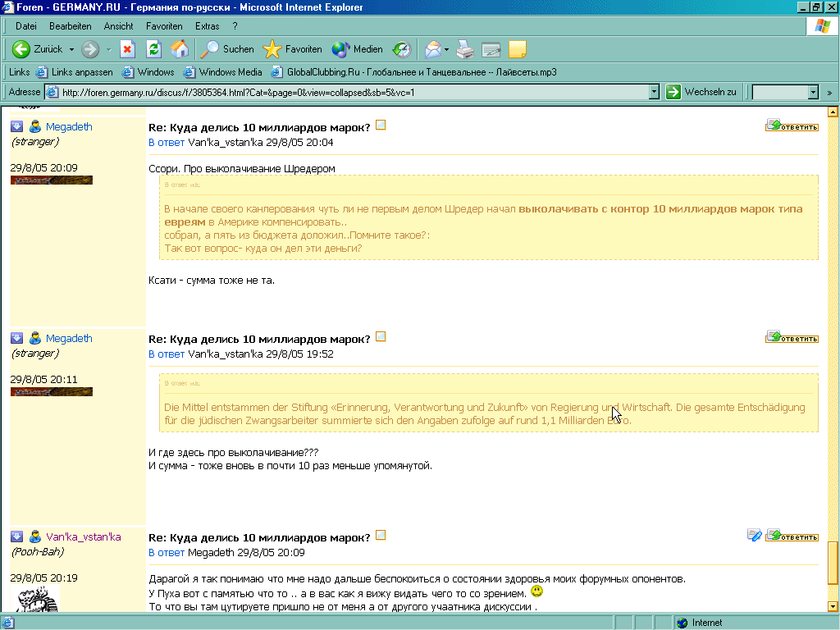Click the IE page icon in status bar
The image size is (840, 630).
tap(7, 623)
